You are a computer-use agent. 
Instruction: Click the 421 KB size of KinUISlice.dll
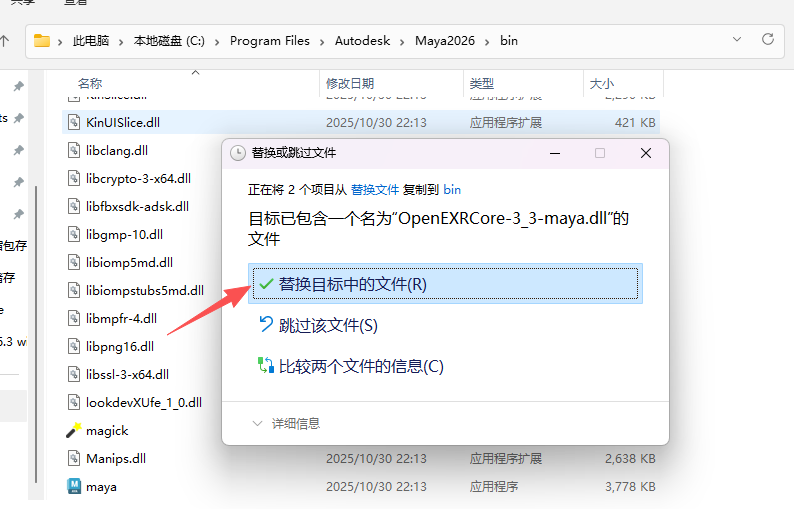(x=635, y=123)
